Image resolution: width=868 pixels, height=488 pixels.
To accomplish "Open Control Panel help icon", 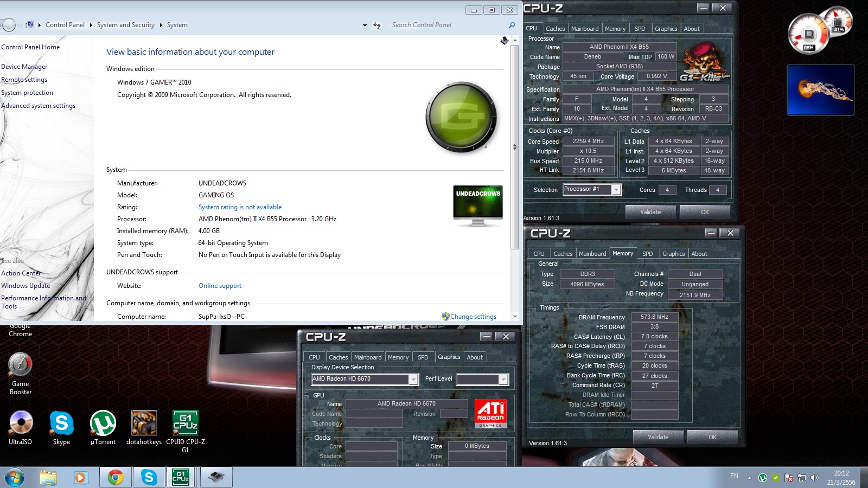I will [x=505, y=41].
